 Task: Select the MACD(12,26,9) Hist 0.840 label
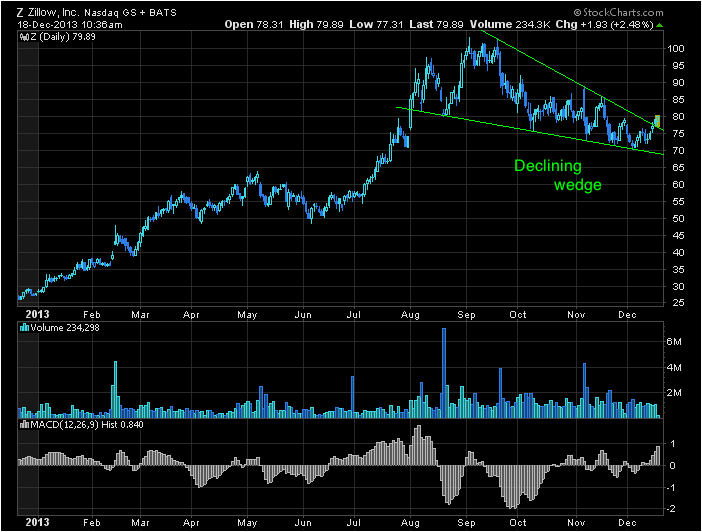[x=87, y=425]
